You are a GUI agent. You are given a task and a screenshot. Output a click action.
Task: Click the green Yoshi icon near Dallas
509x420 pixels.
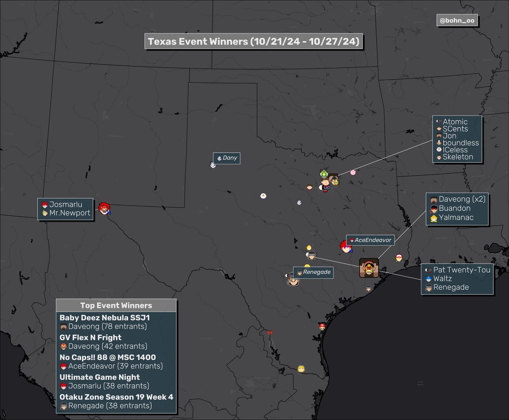tap(324, 174)
